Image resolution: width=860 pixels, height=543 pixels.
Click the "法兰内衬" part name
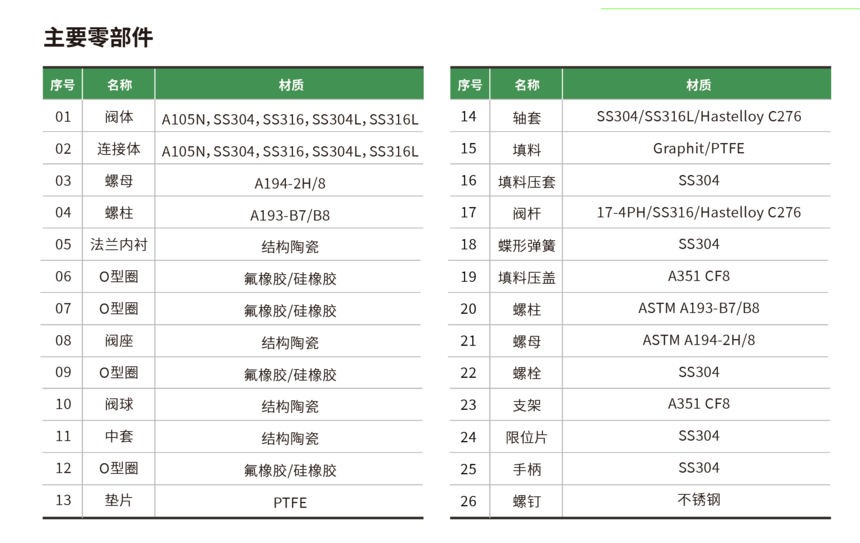[x=119, y=245]
